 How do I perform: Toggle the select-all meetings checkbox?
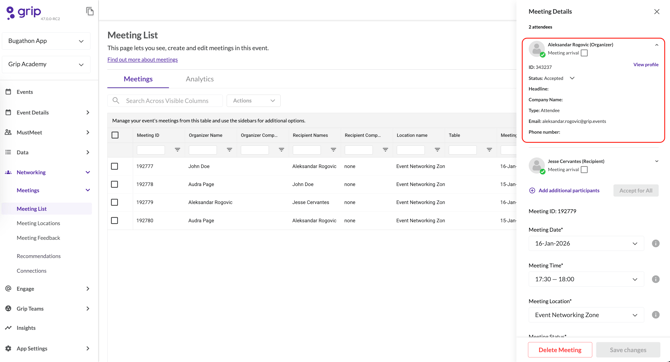tap(115, 135)
